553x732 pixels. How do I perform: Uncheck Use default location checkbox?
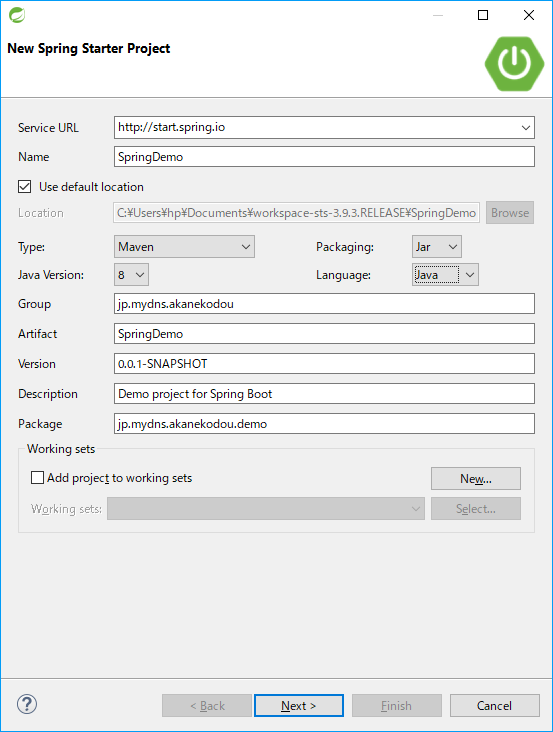click(25, 187)
